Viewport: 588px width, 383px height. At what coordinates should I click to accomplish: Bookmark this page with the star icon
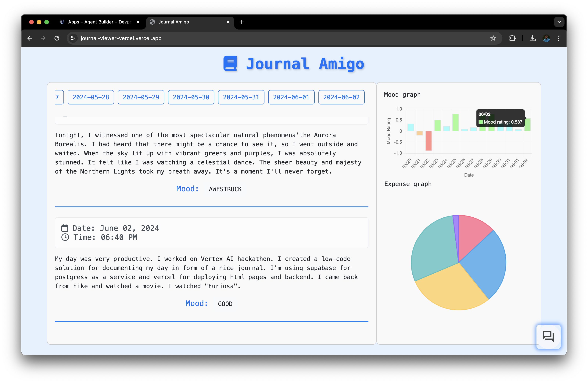pyautogui.click(x=493, y=38)
